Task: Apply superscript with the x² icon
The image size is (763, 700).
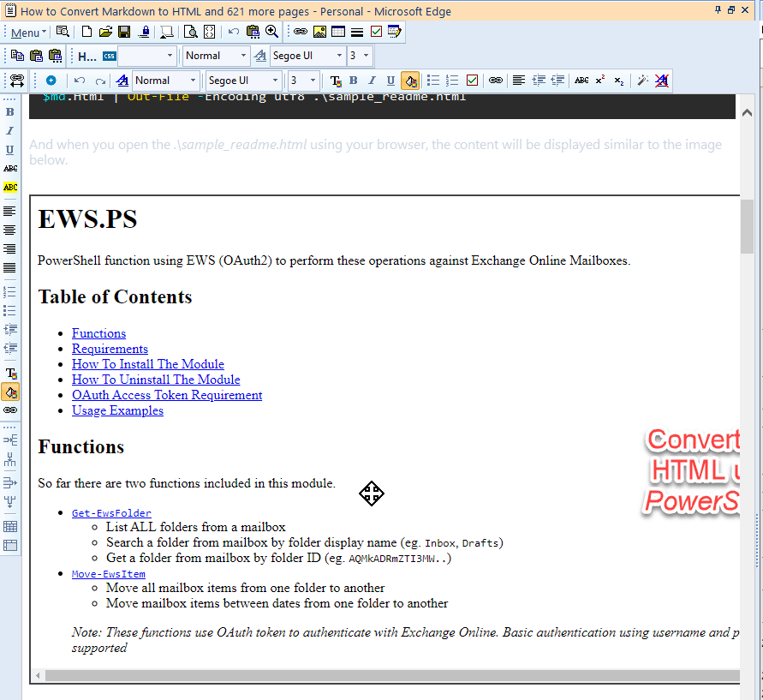Action: (x=600, y=81)
